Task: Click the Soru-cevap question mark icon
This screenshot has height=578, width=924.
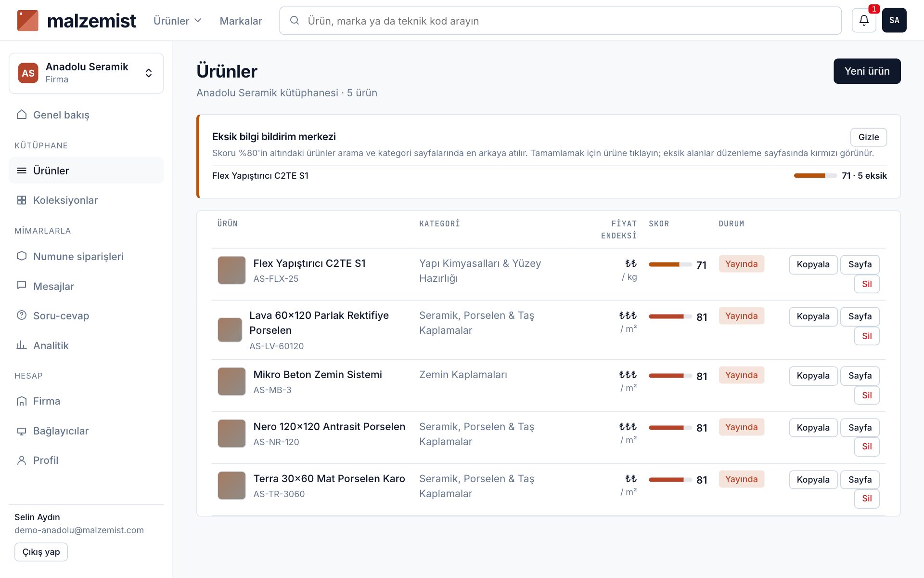Action: click(x=22, y=315)
